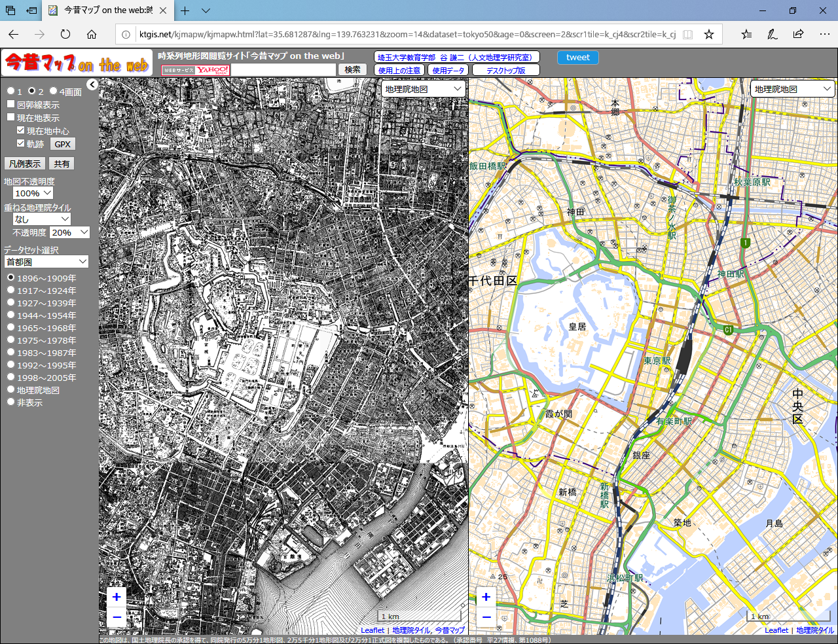Open the YAHOO! web service link

point(194,69)
